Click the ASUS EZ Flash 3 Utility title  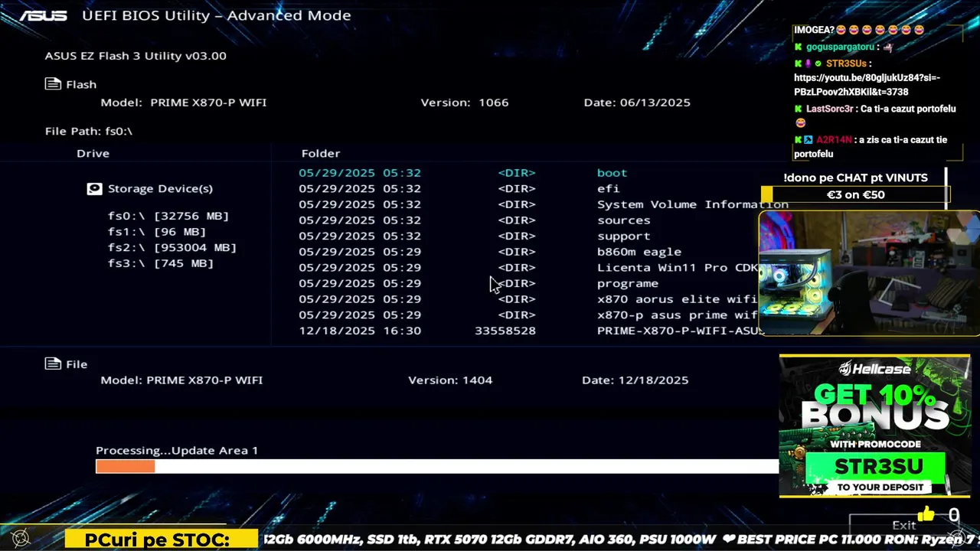[x=136, y=55]
